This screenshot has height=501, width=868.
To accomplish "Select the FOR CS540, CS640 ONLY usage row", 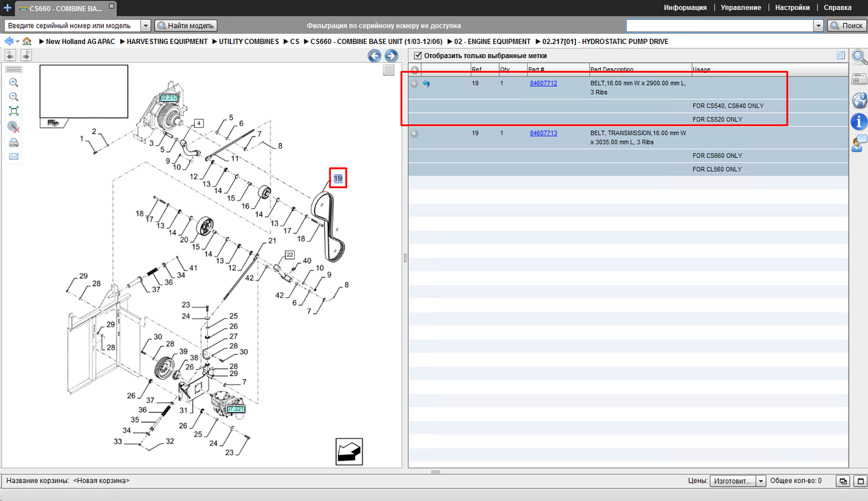I will click(628, 106).
